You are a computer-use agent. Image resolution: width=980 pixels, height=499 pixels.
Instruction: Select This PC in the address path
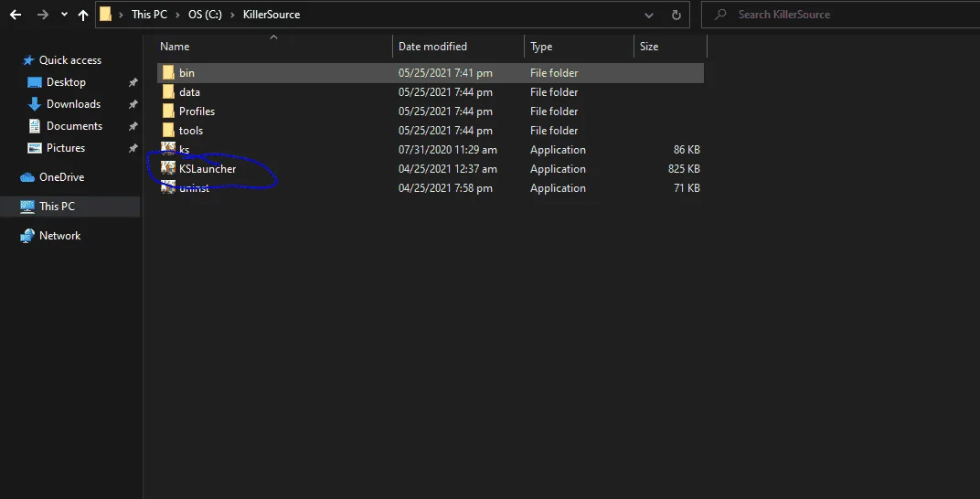[149, 15]
